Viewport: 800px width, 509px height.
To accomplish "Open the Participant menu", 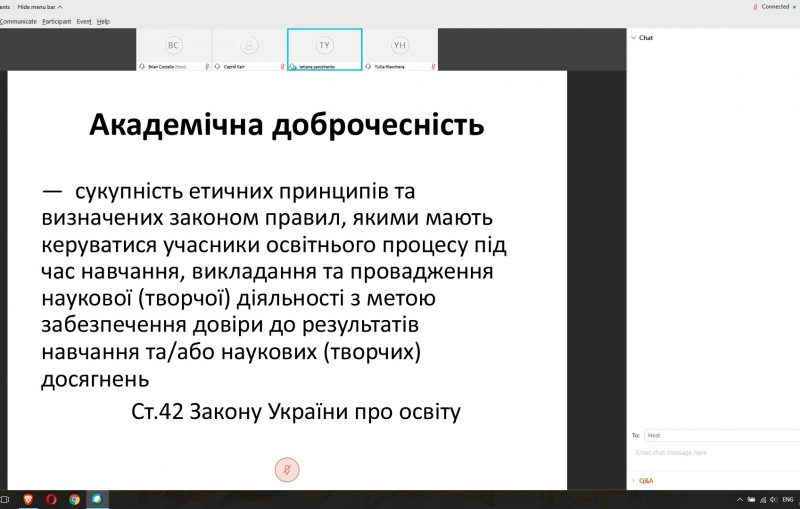I will [56, 21].
